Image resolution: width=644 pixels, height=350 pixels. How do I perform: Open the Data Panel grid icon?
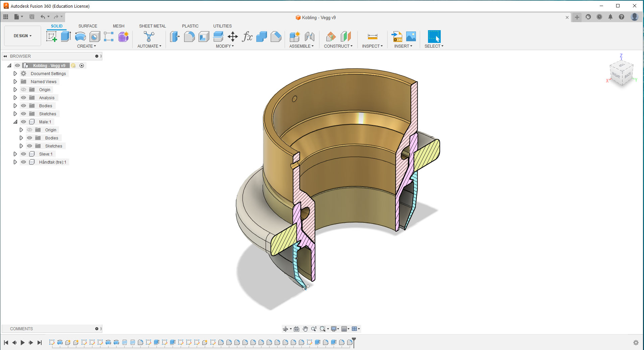coord(6,17)
